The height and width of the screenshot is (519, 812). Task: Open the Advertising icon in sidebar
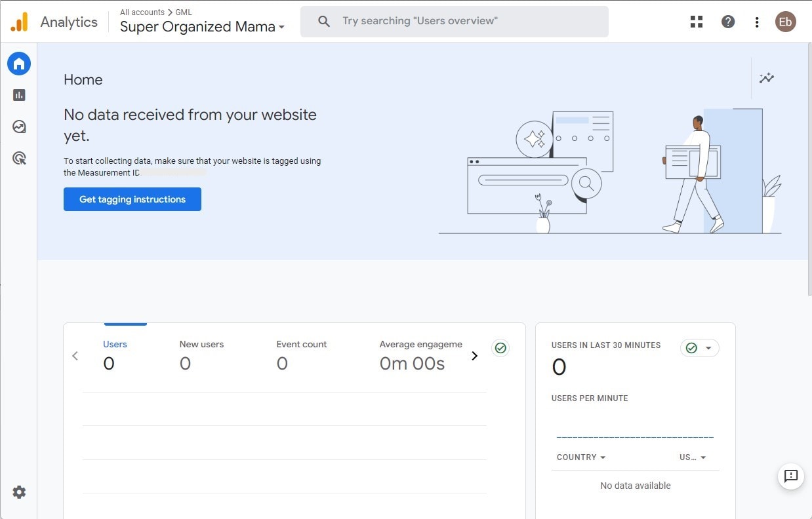(x=19, y=158)
